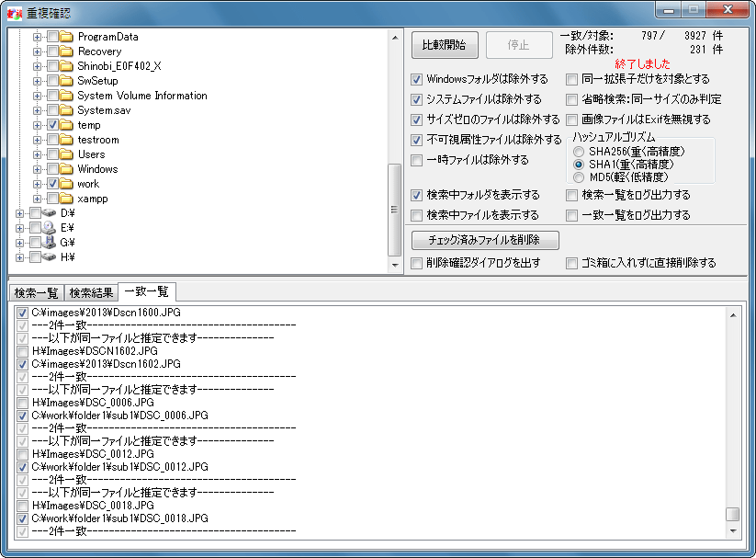The width and height of the screenshot is (756, 558).
Task: Switch to the 検索一覧 tab
Action: click(x=37, y=293)
